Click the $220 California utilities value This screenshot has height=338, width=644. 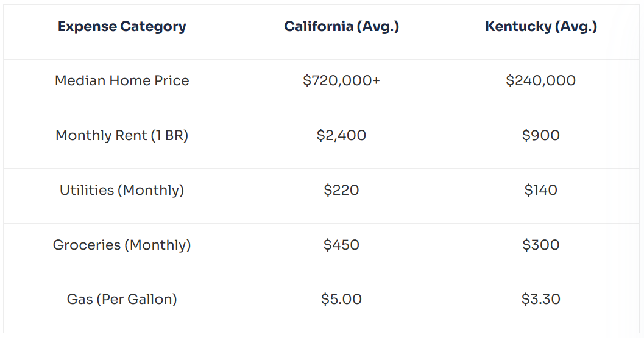[x=341, y=190]
